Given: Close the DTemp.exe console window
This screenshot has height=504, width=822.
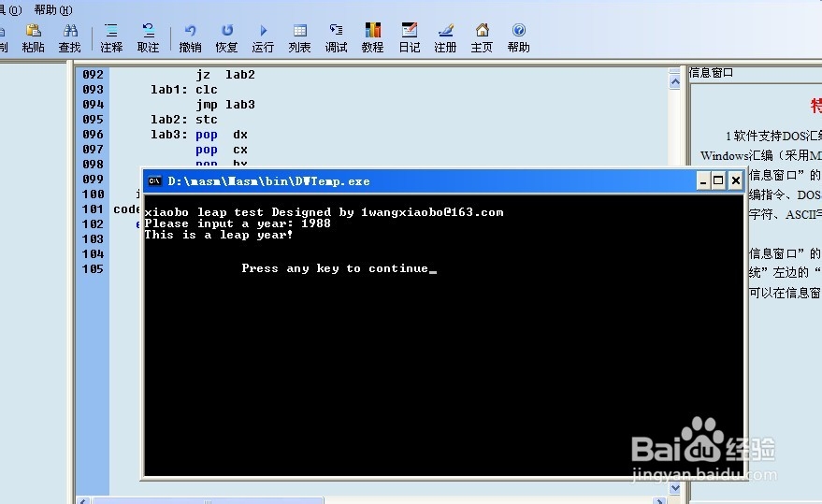Looking at the screenshot, I should pyautogui.click(x=736, y=181).
